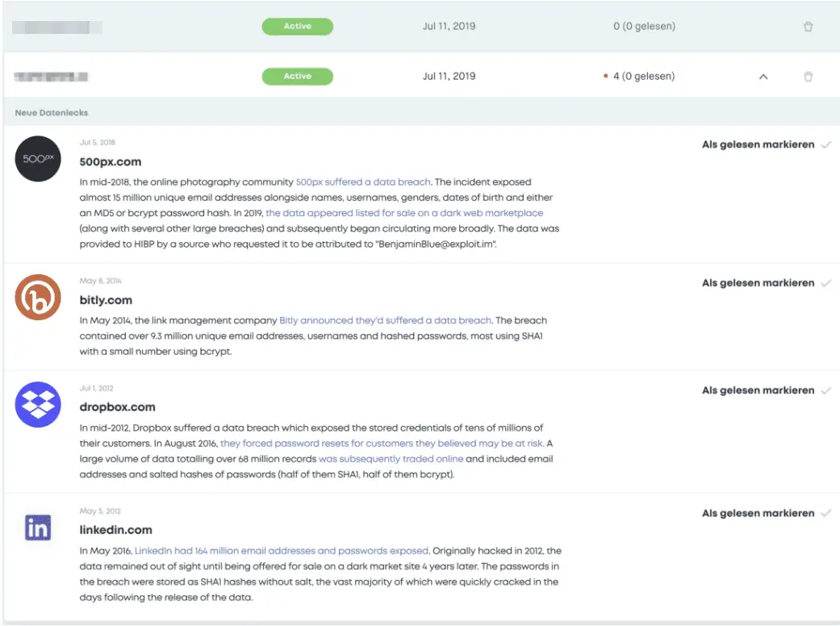Click the blurred email in the first row
Image resolution: width=840 pixels, height=626 pixels.
pyautogui.click(x=57, y=27)
